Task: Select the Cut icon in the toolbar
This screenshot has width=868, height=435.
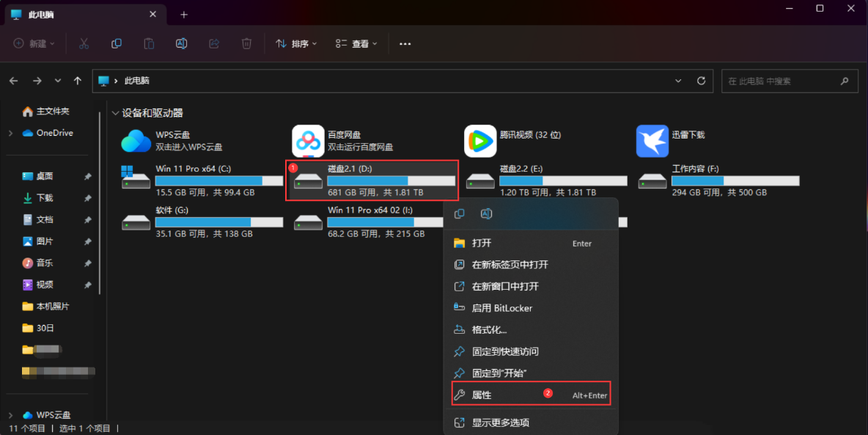Action: point(84,43)
